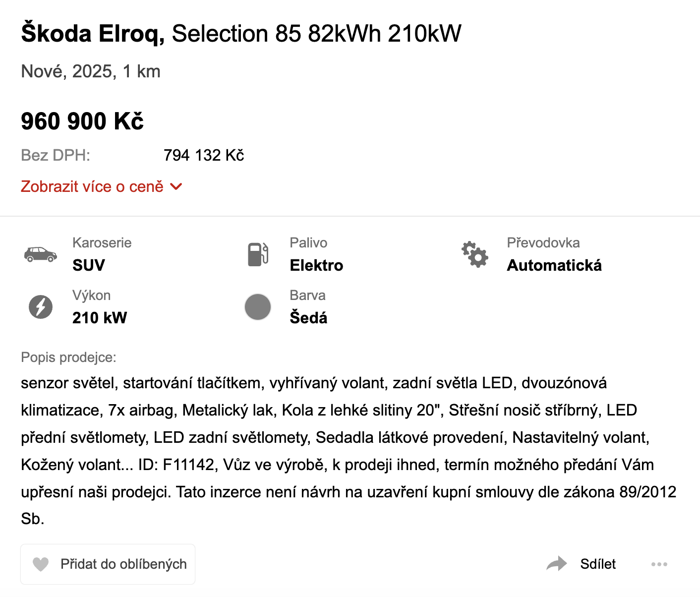The image size is (700, 597).
Task: Click the share arrow icon
Action: pos(557,564)
